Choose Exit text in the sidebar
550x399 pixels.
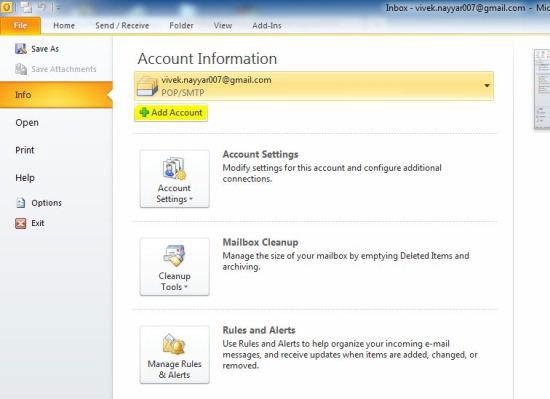[38, 223]
